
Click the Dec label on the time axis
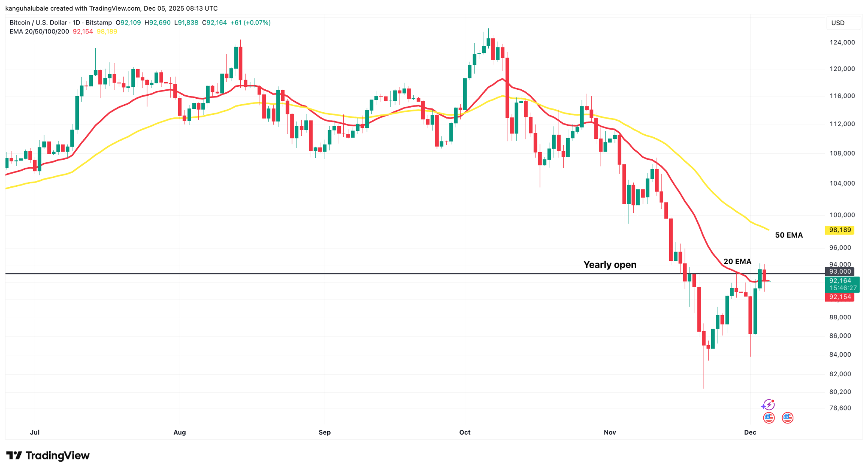pos(750,432)
